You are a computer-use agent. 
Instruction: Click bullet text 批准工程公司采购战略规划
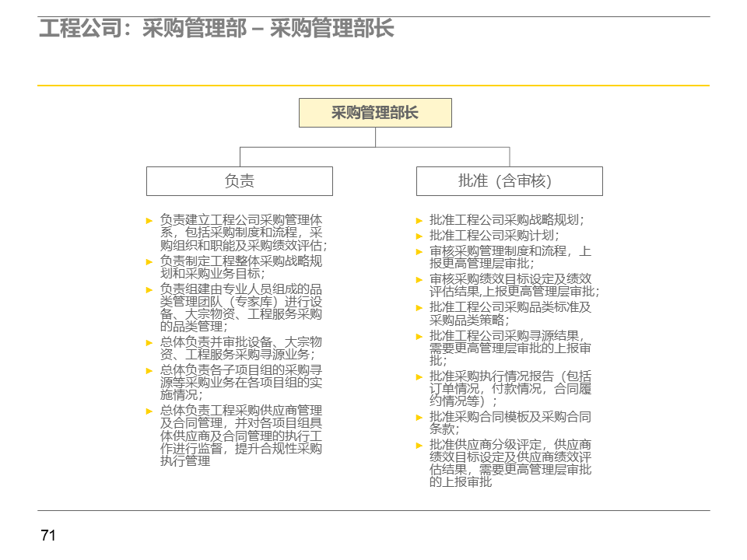507,220
